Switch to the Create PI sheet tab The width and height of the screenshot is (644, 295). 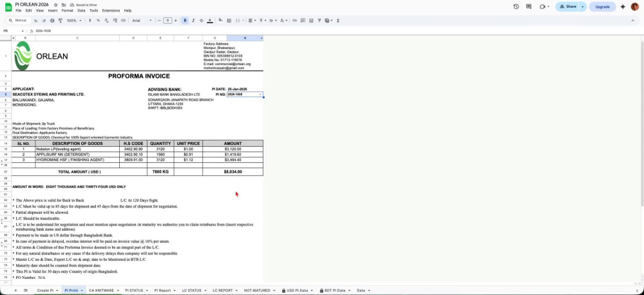(47, 290)
